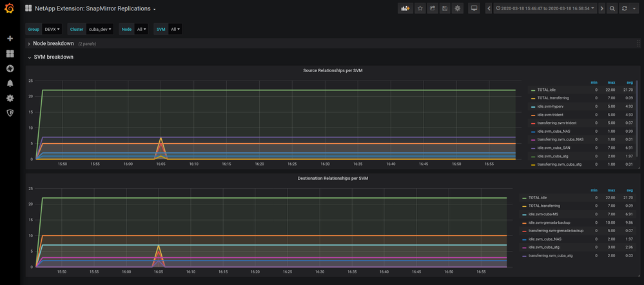Viewport: 644px width, 285px height.
Task: Save the dashboard with disk icon
Action: 445,8
